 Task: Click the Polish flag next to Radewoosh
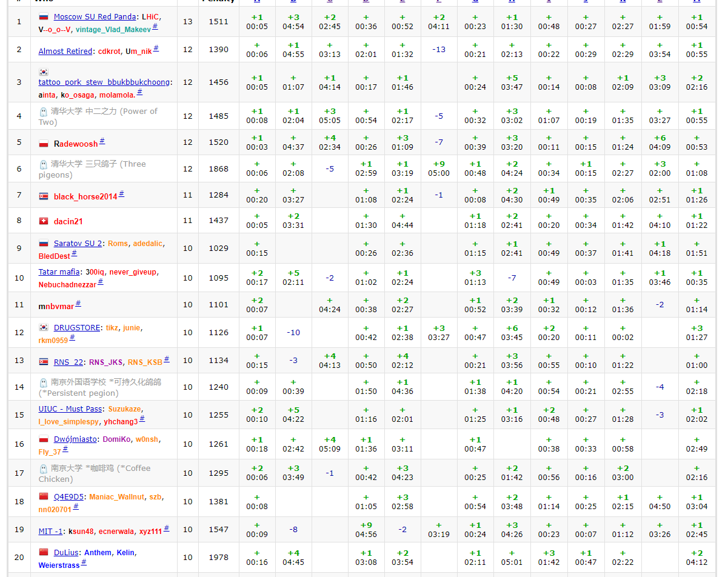pyautogui.click(x=44, y=144)
